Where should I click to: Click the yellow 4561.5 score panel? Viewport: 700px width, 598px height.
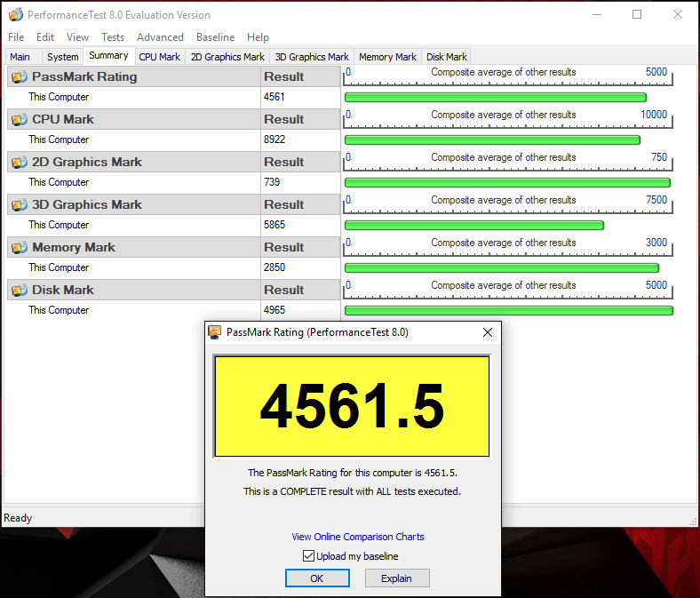pos(352,406)
